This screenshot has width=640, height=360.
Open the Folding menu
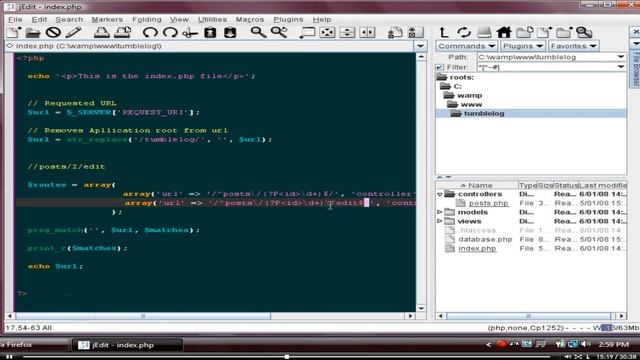147,19
